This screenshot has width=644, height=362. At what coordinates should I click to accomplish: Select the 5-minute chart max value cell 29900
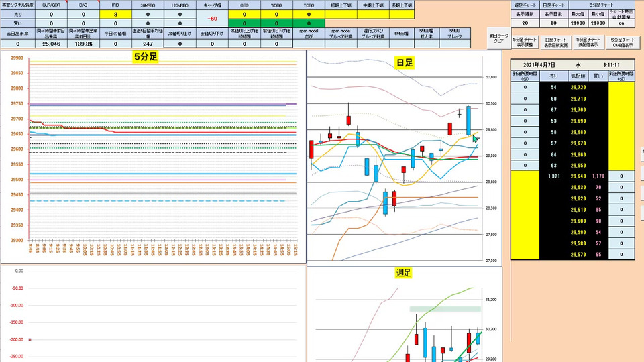[577, 23]
